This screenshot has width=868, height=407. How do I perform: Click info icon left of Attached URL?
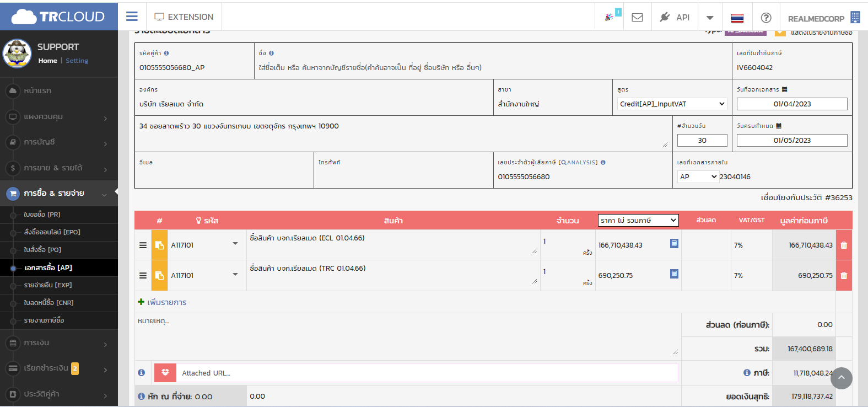[x=142, y=373]
